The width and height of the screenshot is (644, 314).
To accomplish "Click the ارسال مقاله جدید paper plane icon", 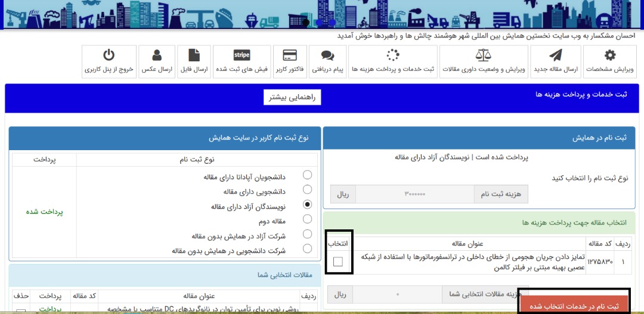I will pos(555,56).
